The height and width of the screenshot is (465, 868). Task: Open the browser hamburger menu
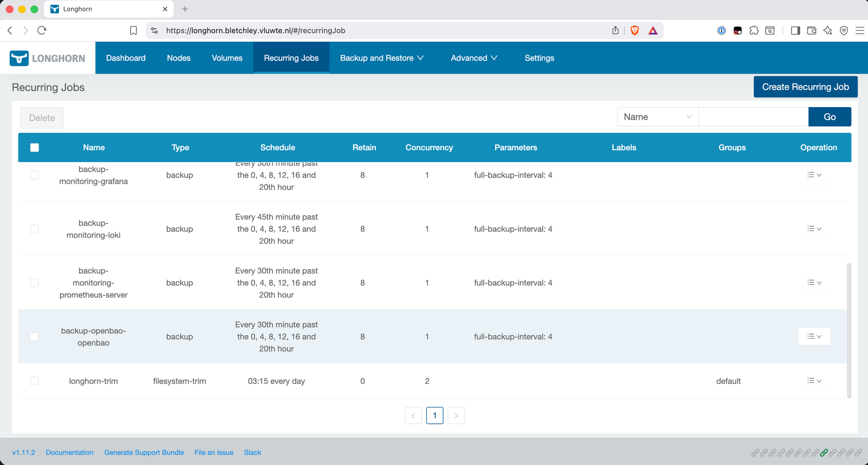coord(860,30)
